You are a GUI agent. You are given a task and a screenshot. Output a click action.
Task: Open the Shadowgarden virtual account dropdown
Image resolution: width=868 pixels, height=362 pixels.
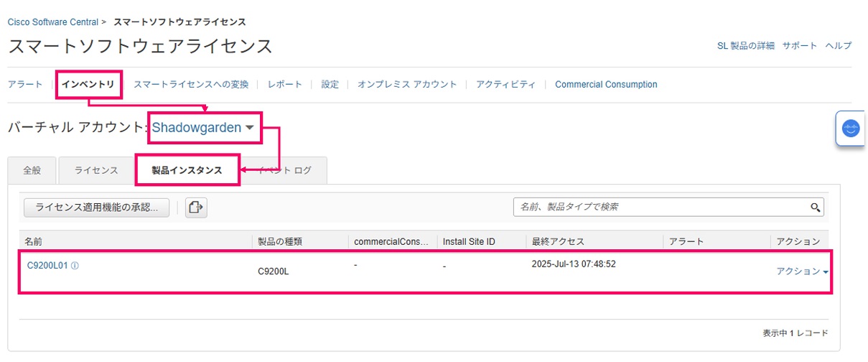(x=203, y=128)
